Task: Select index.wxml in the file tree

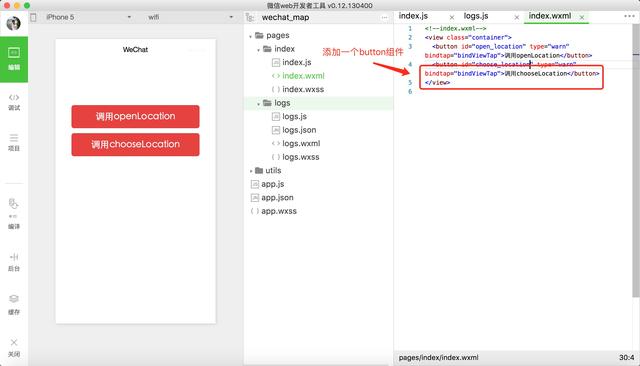Action: [x=303, y=76]
